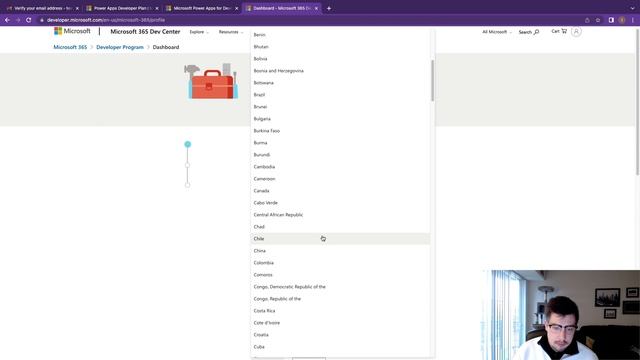Select Congo, Republic of the
This screenshot has width=640, height=360.
coord(340,299)
